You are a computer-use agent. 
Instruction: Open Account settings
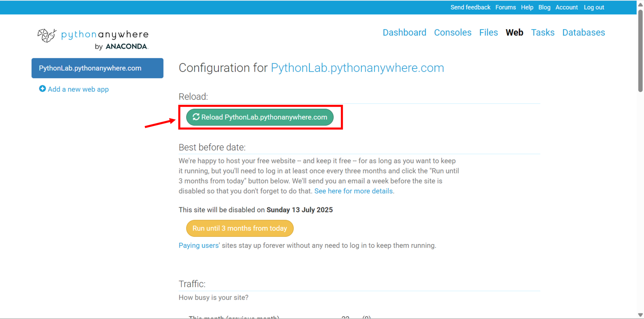pyautogui.click(x=567, y=7)
